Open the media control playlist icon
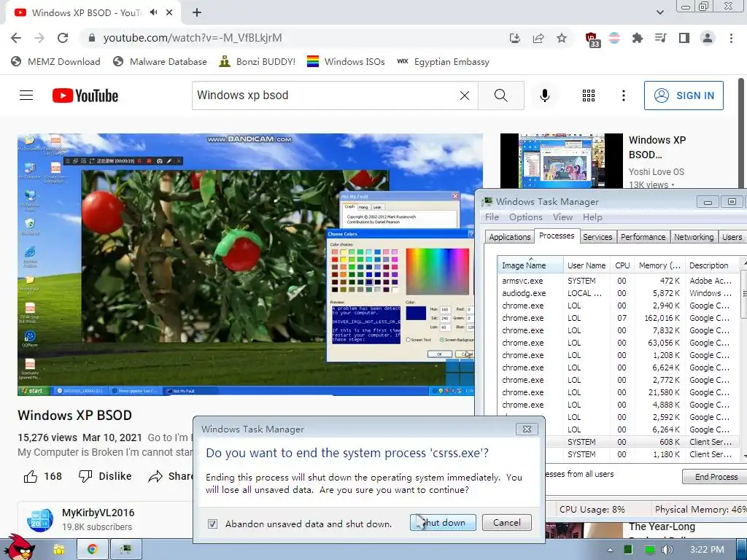747x560 pixels. coord(660,38)
